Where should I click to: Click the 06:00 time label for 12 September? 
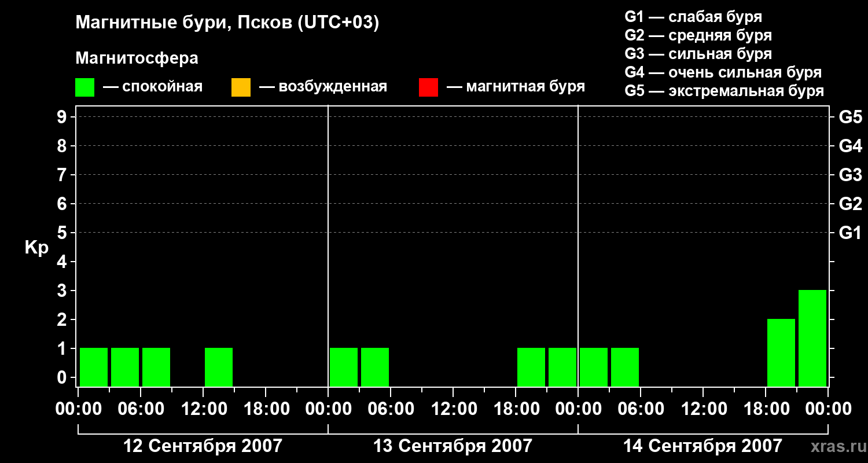tap(141, 409)
